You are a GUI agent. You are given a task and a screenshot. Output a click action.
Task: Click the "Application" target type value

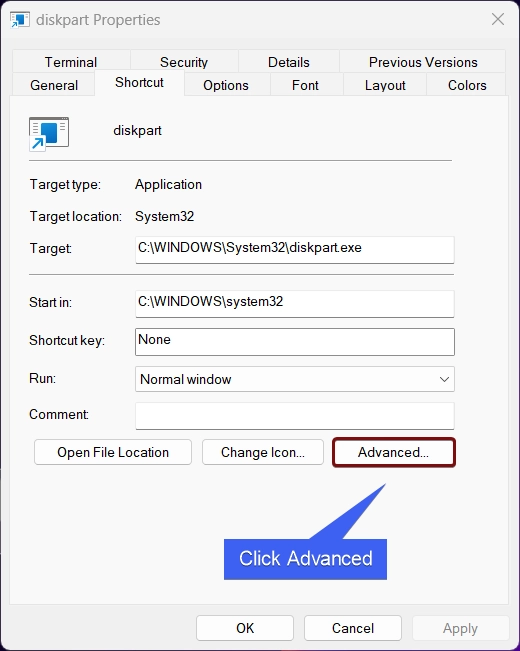point(168,184)
